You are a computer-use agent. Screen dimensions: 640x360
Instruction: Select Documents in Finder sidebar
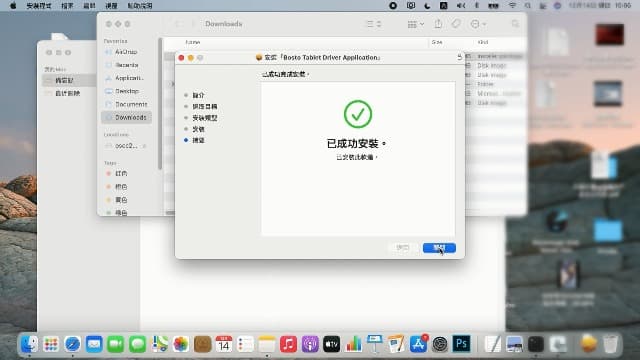click(x=126, y=104)
